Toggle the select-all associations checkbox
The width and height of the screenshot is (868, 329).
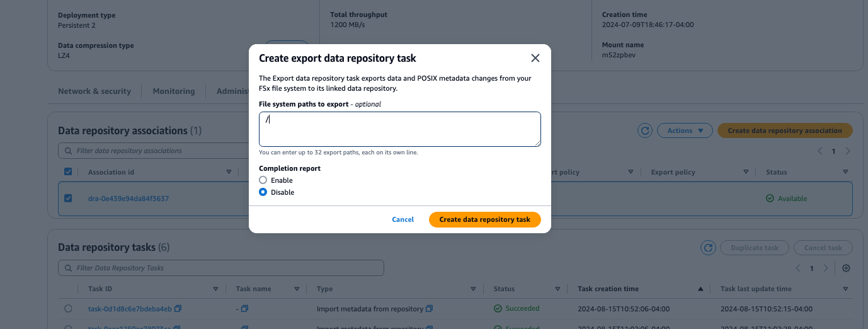68,172
